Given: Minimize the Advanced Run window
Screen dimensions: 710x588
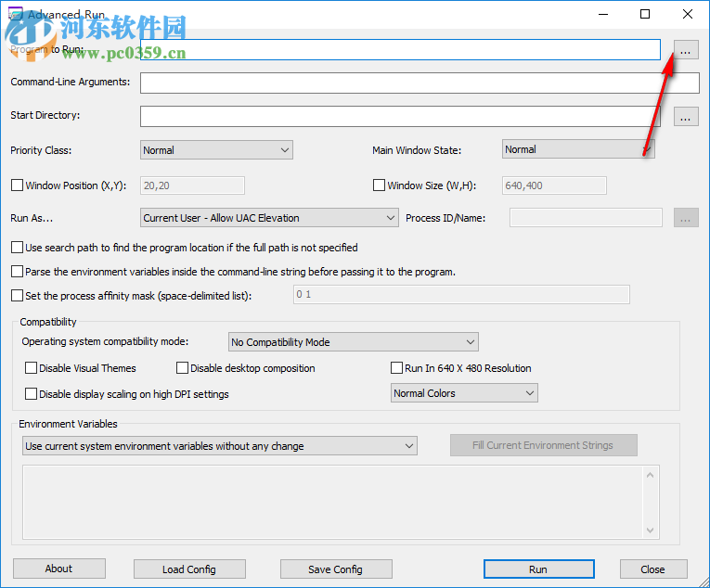Looking at the screenshot, I should [603, 15].
